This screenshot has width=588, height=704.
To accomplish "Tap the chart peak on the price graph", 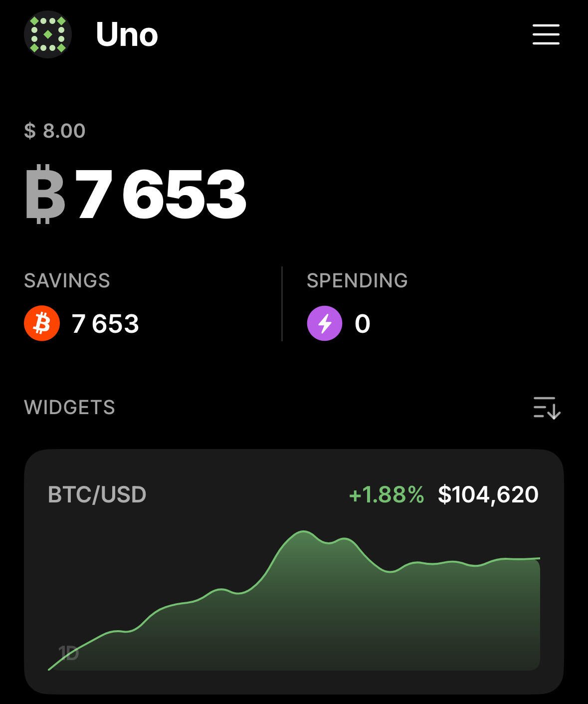I will click(303, 532).
